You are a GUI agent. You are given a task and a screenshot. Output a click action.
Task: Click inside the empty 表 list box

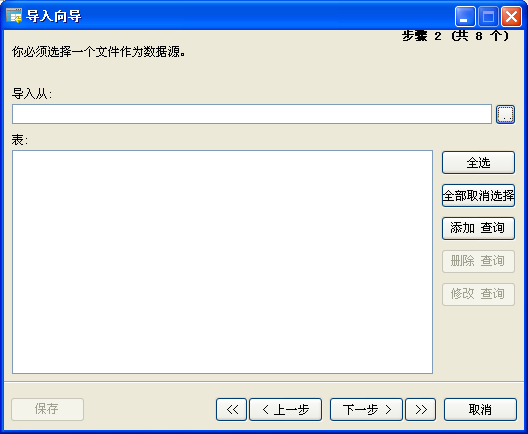222,262
